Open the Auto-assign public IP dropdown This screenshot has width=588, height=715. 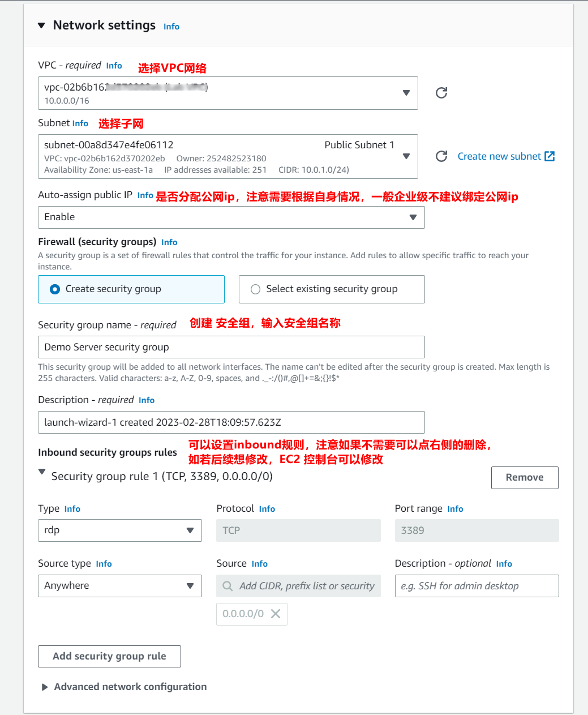[x=231, y=217]
